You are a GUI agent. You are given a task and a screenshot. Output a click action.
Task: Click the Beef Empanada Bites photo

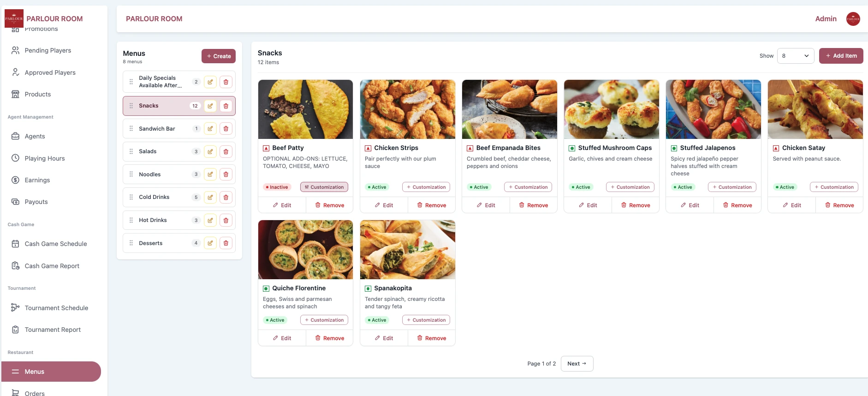[510, 109]
